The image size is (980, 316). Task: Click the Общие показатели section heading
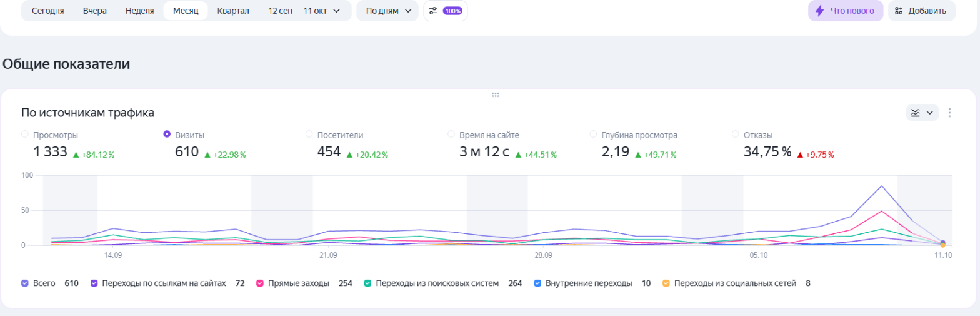[x=66, y=64]
